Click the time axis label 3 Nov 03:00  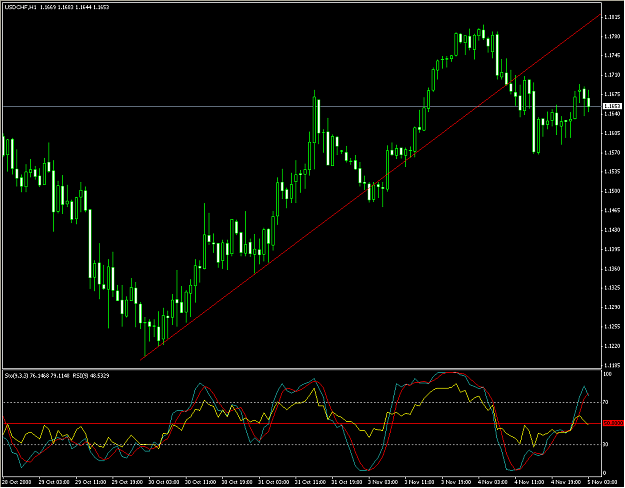[383, 482]
